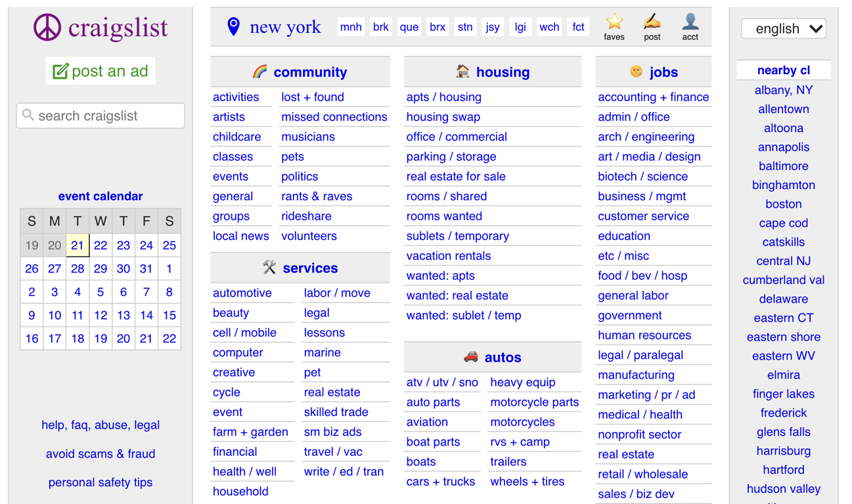Open the community section header
Screen dimensions: 852x504
click(310, 72)
